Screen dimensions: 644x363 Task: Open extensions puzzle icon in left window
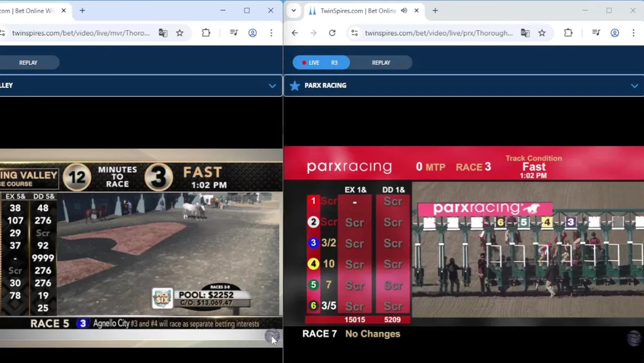[x=206, y=33]
